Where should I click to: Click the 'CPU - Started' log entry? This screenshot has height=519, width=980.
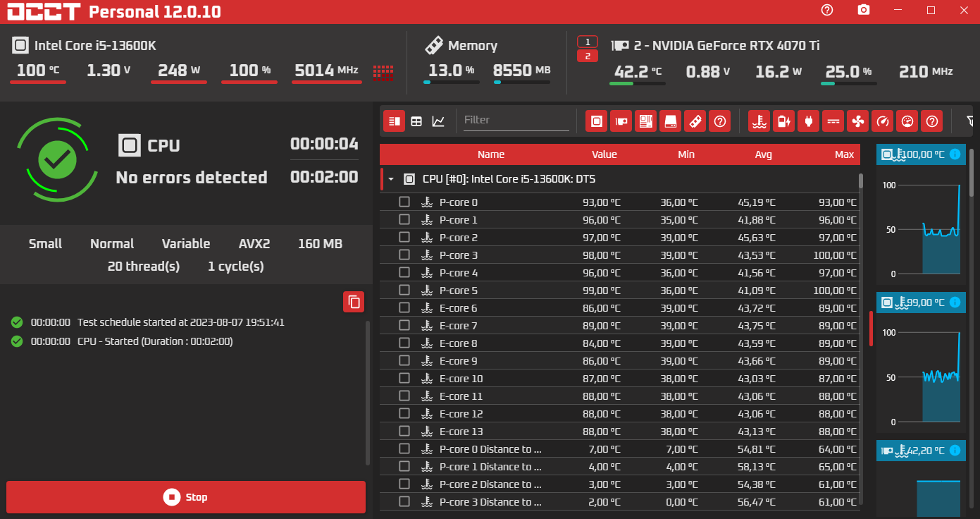[x=155, y=341]
